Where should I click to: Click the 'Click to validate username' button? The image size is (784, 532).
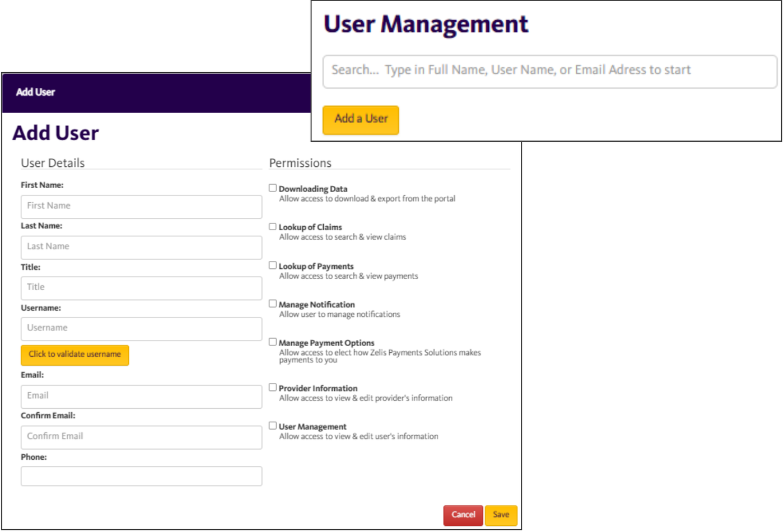75,355
